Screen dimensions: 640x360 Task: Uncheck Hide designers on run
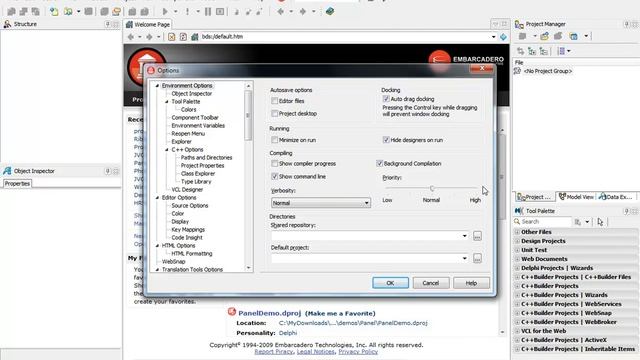[x=386, y=140]
